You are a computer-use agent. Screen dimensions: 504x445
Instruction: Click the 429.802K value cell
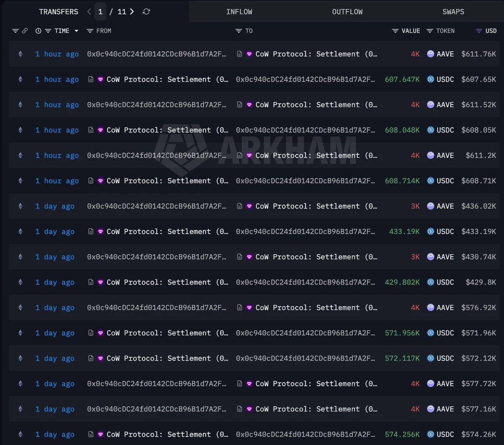click(x=402, y=282)
